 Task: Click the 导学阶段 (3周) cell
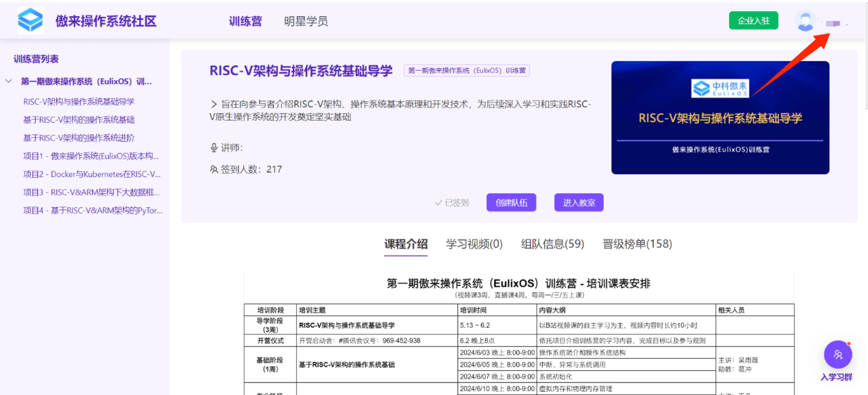point(270,325)
